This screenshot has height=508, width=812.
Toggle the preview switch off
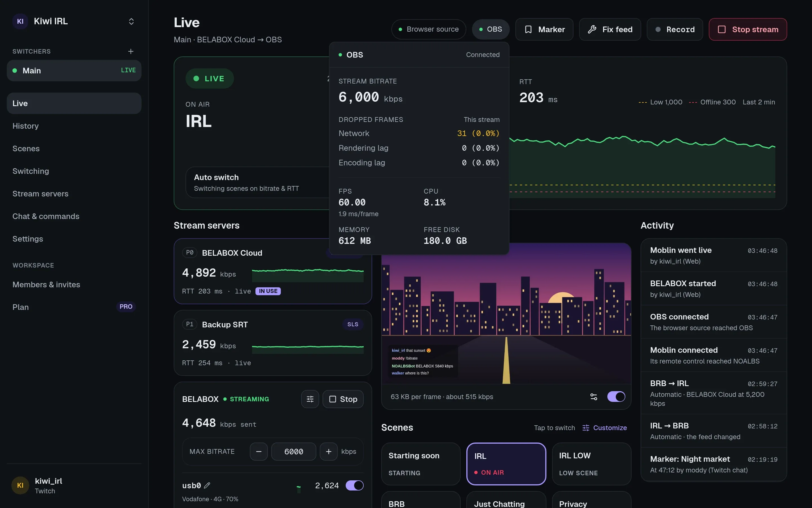pyautogui.click(x=616, y=397)
